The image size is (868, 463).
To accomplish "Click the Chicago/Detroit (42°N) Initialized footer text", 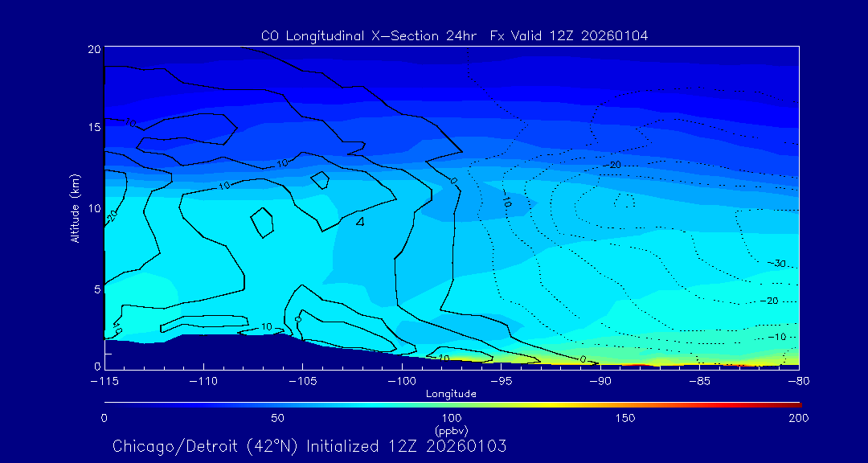I will [x=309, y=446].
